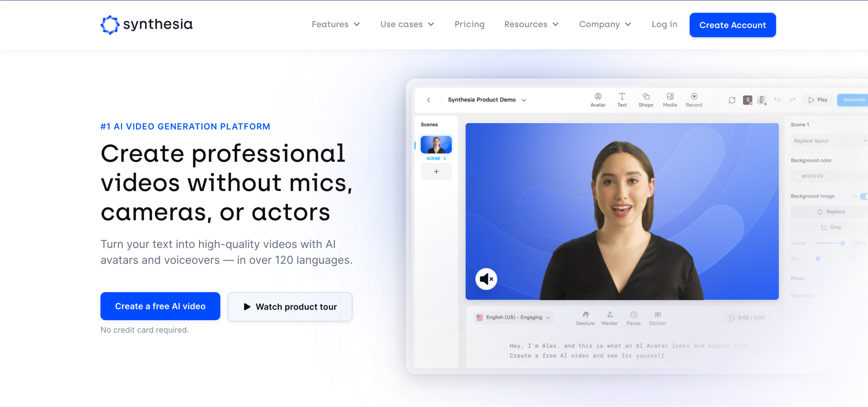Click the Record tool icon
The image size is (868, 407).
[694, 97]
